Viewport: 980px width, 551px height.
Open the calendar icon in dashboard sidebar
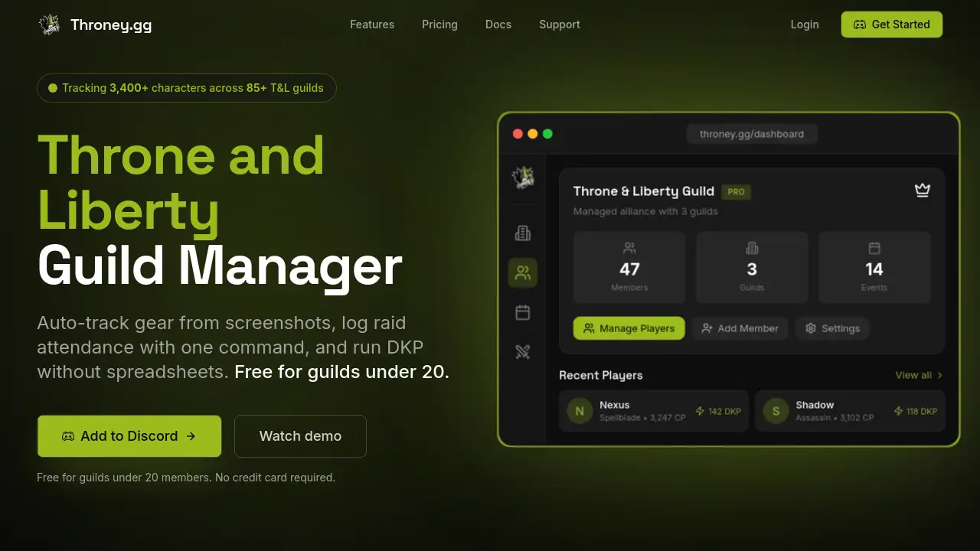point(523,312)
